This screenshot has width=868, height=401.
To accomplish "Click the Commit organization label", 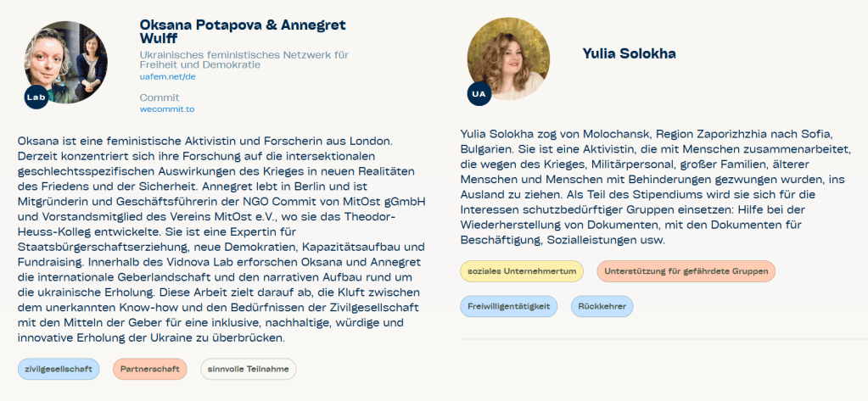I will pyautogui.click(x=160, y=97).
